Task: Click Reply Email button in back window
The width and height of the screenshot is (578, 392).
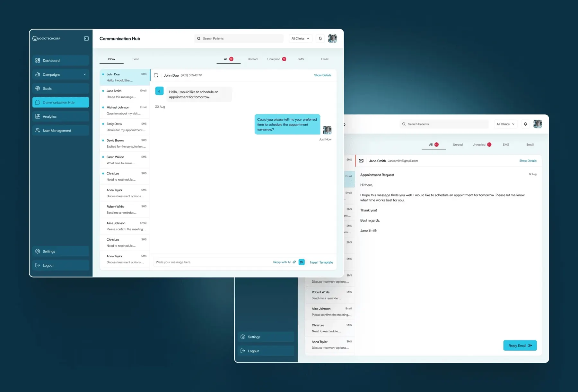Action: (x=520, y=345)
